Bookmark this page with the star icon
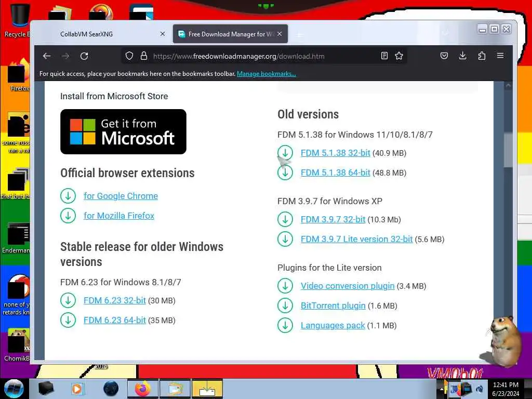 point(399,56)
